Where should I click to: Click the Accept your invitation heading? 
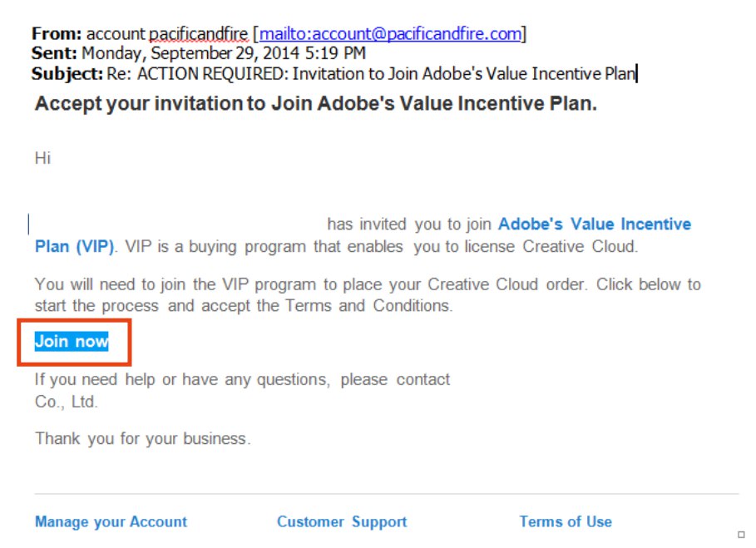pos(316,104)
